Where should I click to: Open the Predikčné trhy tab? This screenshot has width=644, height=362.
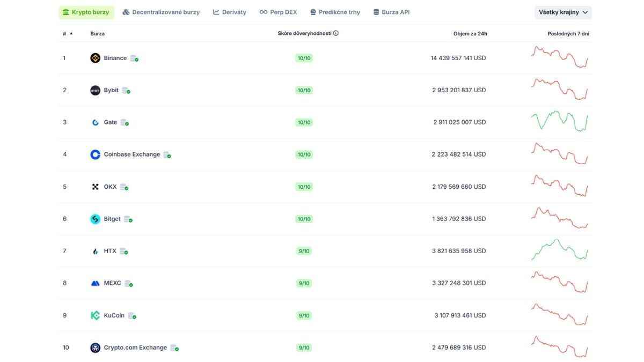[335, 12]
